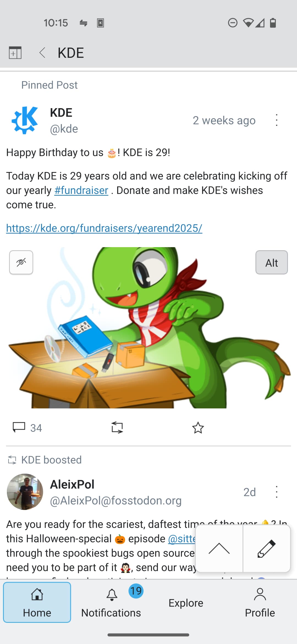The width and height of the screenshot is (297, 644).
Task: Follow the #fundraiser hashtag link
Action: tap(81, 190)
